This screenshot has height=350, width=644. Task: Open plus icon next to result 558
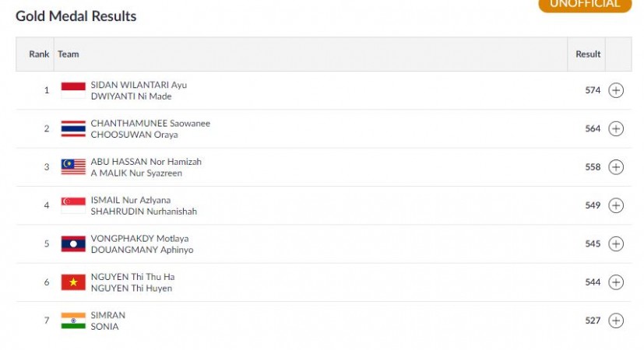pos(616,167)
